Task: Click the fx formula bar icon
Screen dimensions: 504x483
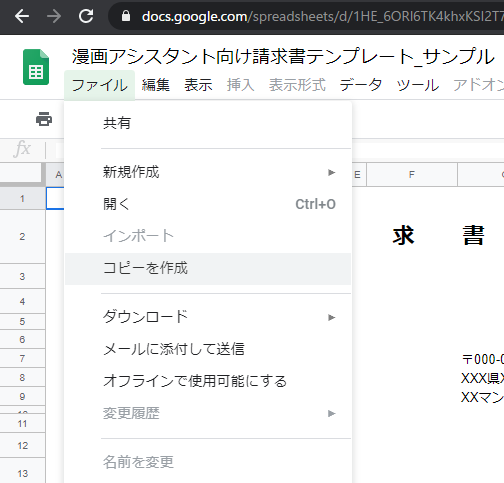Action: tap(22, 148)
